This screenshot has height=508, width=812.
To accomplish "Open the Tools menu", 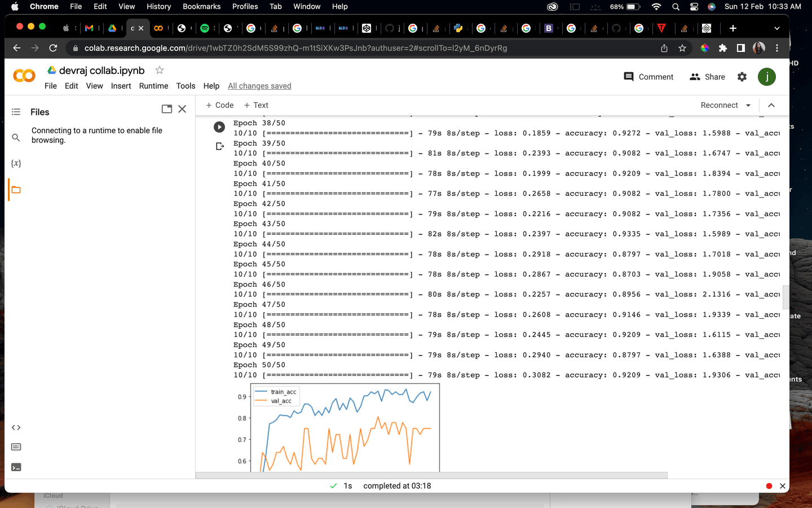I will tap(186, 86).
